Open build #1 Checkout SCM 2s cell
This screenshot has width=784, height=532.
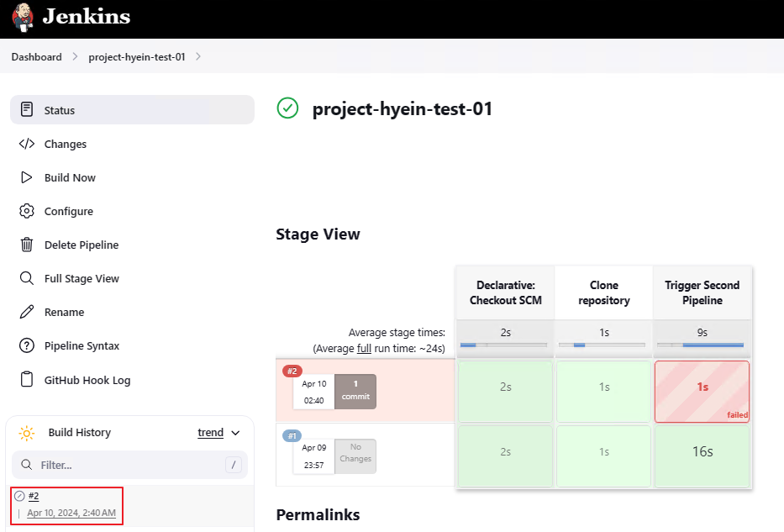(x=506, y=456)
